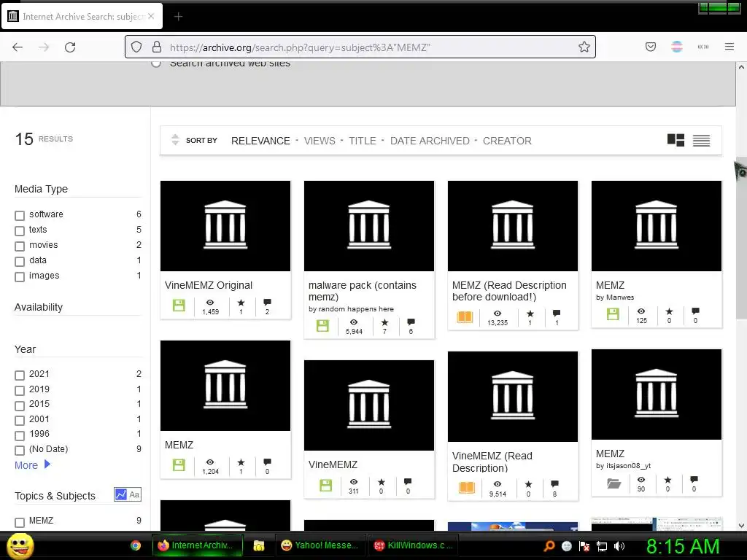This screenshot has width=747, height=560.
Task: Save page to Pocket icon
Action: click(x=651, y=47)
